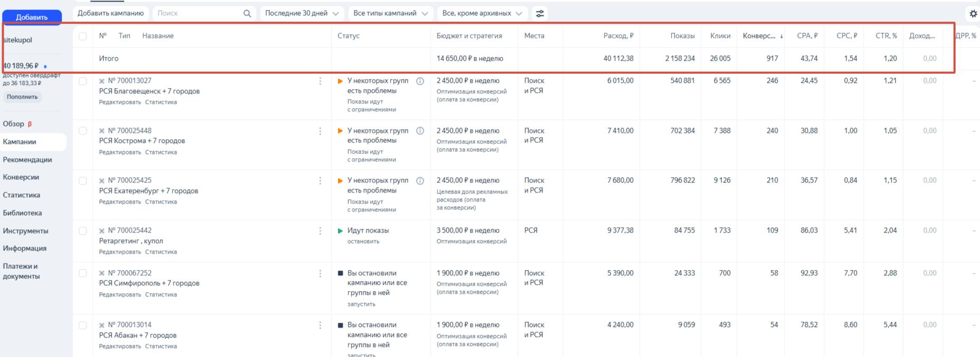
Task: Sort by the CPA, ₽ column header
Action: click(807, 36)
